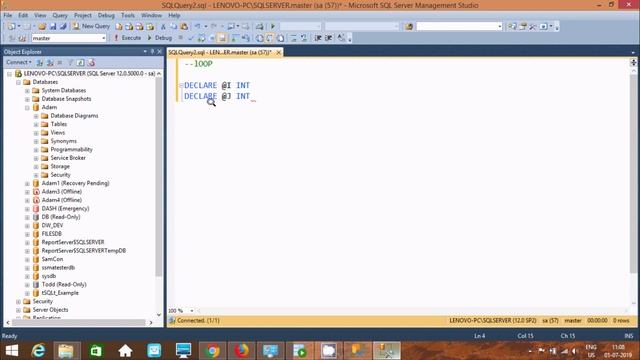Click the Find in Files binoculars icon
The width and height of the screenshot is (640, 360).
point(409,27)
